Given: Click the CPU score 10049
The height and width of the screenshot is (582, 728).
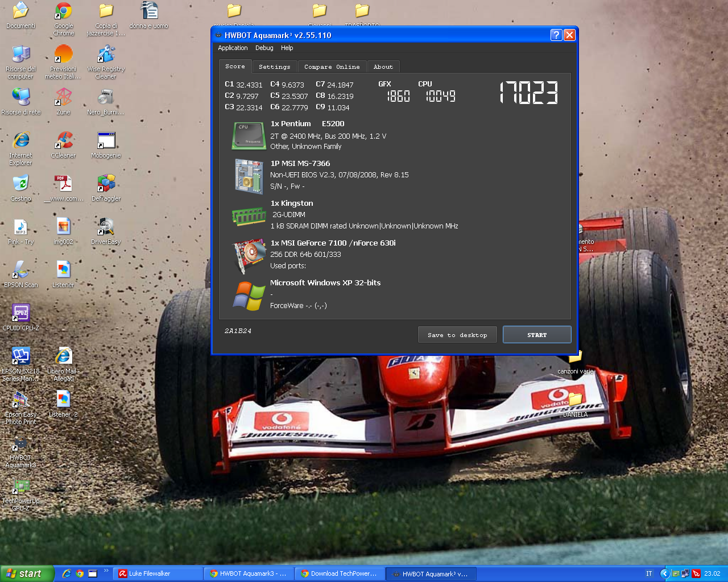Looking at the screenshot, I should 441,96.
